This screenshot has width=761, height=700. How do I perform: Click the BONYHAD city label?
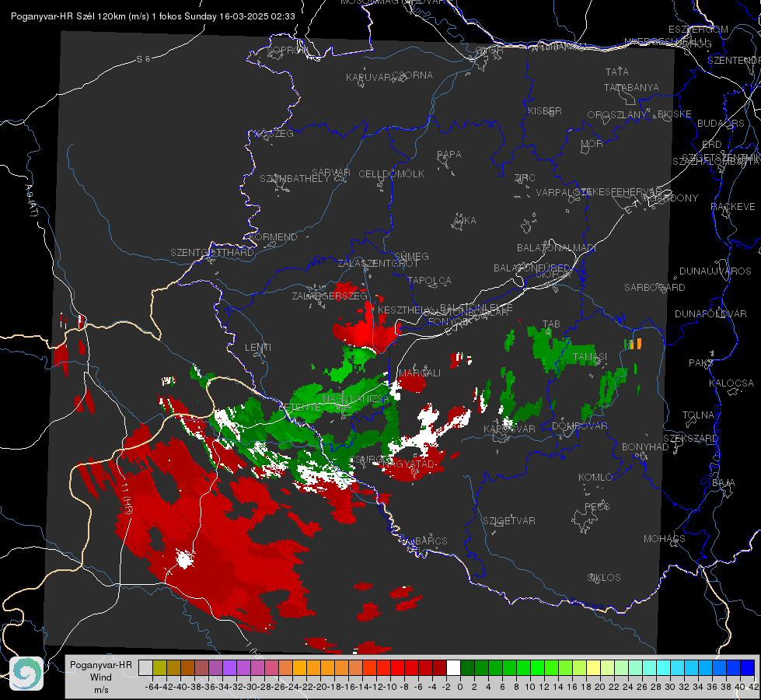click(x=645, y=447)
